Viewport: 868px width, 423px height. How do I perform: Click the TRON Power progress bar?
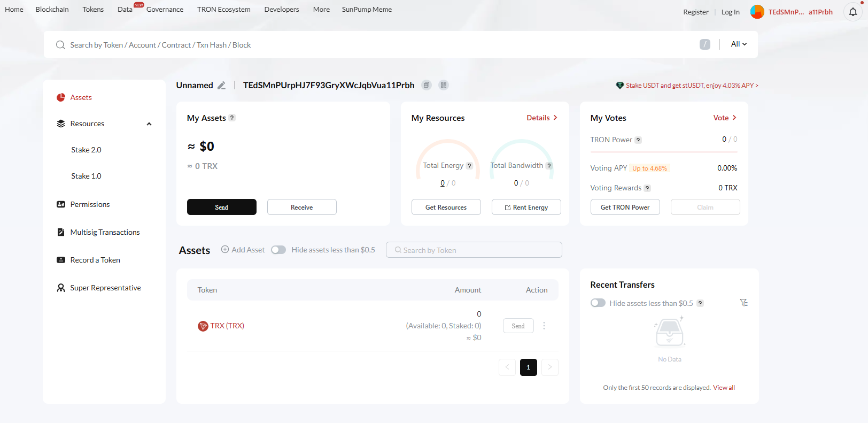point(664,152)
